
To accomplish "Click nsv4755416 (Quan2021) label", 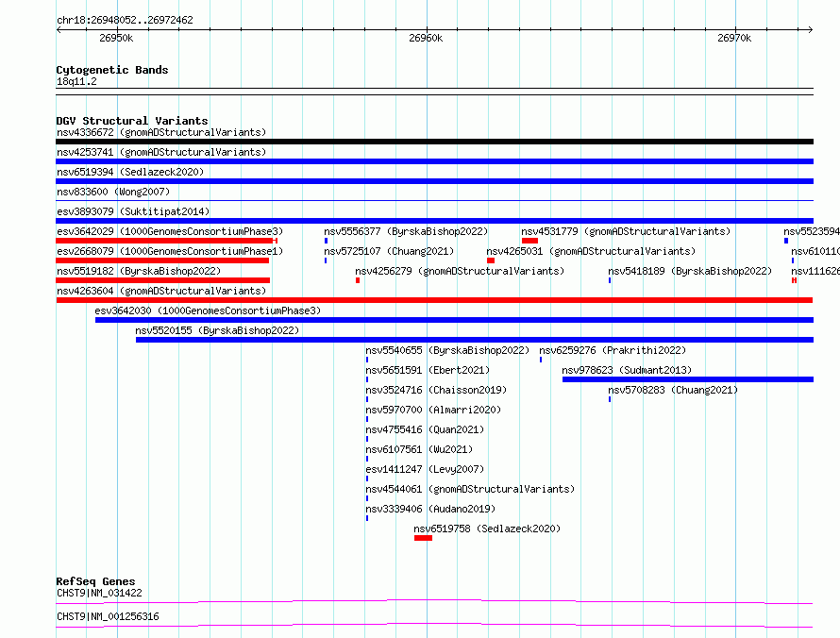I will click(x=425, y=429).
